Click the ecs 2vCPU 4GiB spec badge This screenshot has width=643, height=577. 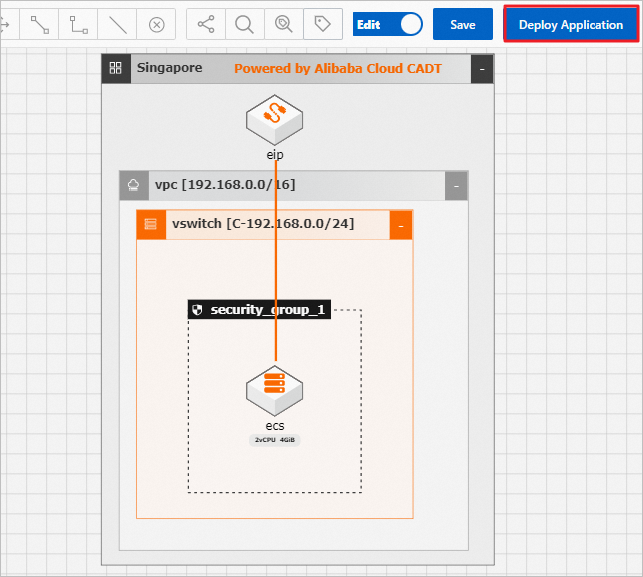tap(275, 440)
